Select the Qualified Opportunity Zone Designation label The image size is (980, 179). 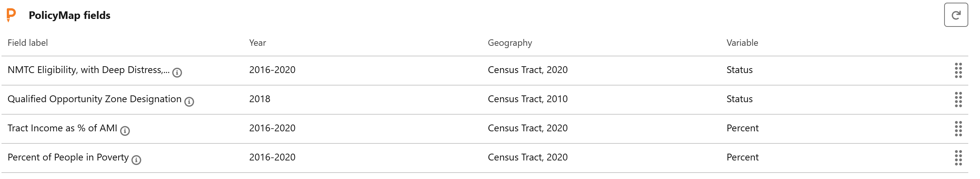click(94, 99)
